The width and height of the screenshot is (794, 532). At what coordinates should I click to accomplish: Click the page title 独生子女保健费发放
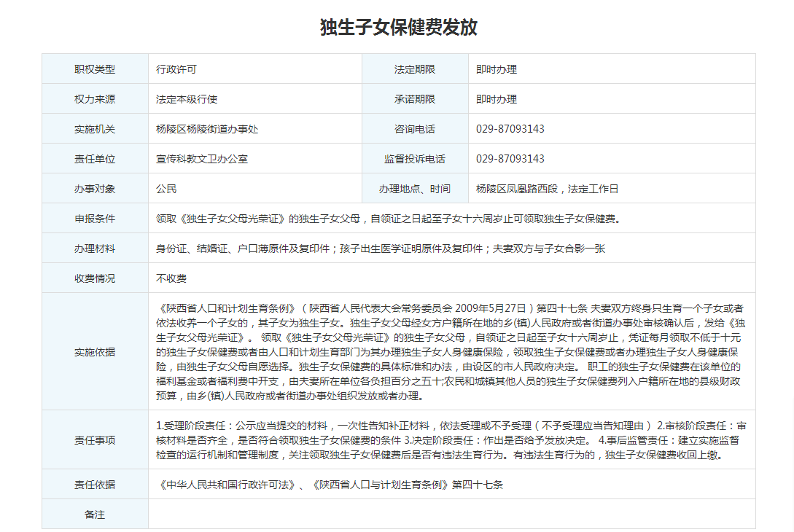[x=399, y=28]
